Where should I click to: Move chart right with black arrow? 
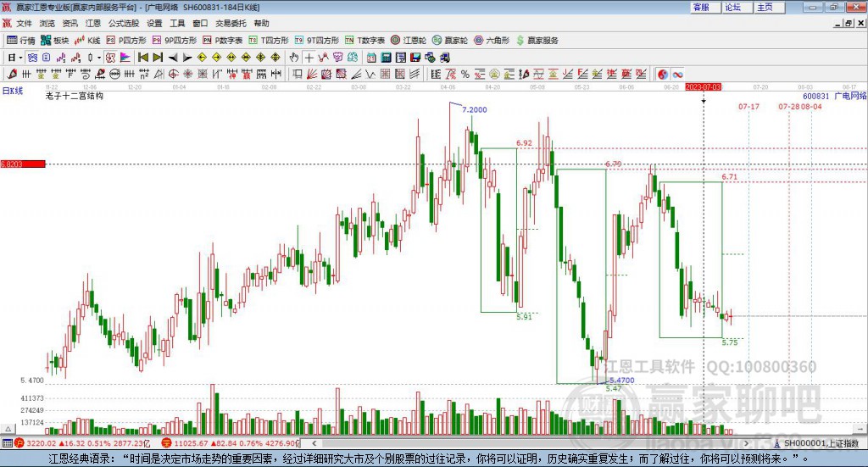click(187, 58)
